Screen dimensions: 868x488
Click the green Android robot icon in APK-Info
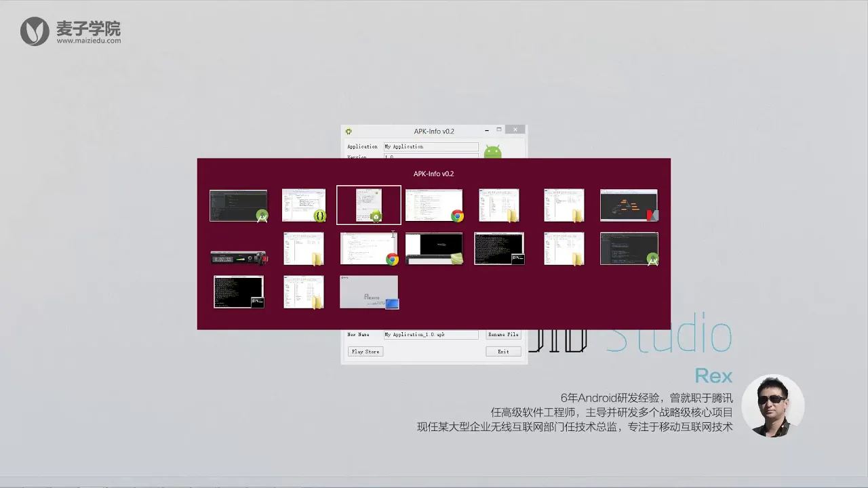493,151
